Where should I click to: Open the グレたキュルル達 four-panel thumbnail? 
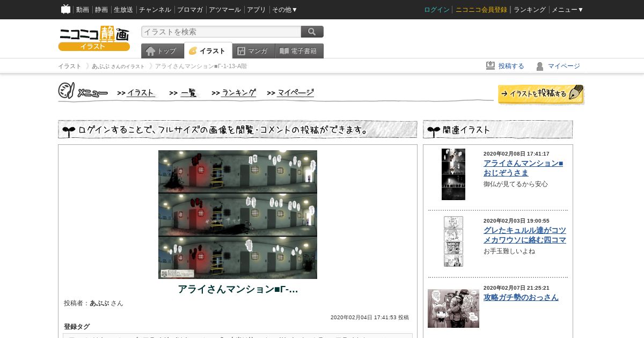(453, 241)
